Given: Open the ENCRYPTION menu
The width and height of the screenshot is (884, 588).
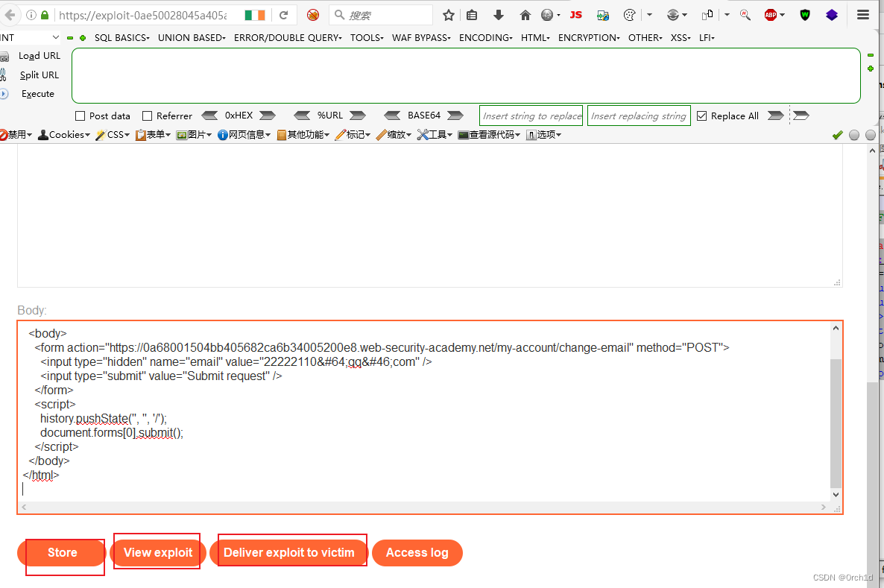Looking at the screenshot, I should coord(589,38).
